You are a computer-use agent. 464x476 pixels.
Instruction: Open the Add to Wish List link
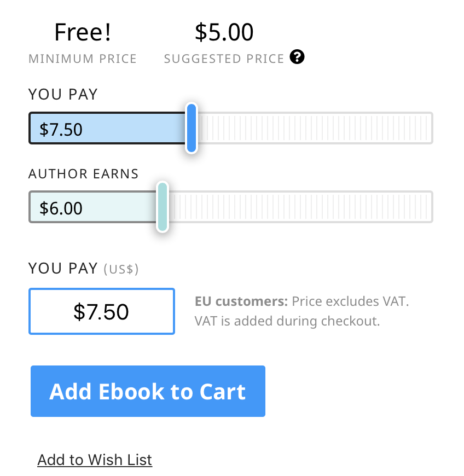click(x=95, y=460)
